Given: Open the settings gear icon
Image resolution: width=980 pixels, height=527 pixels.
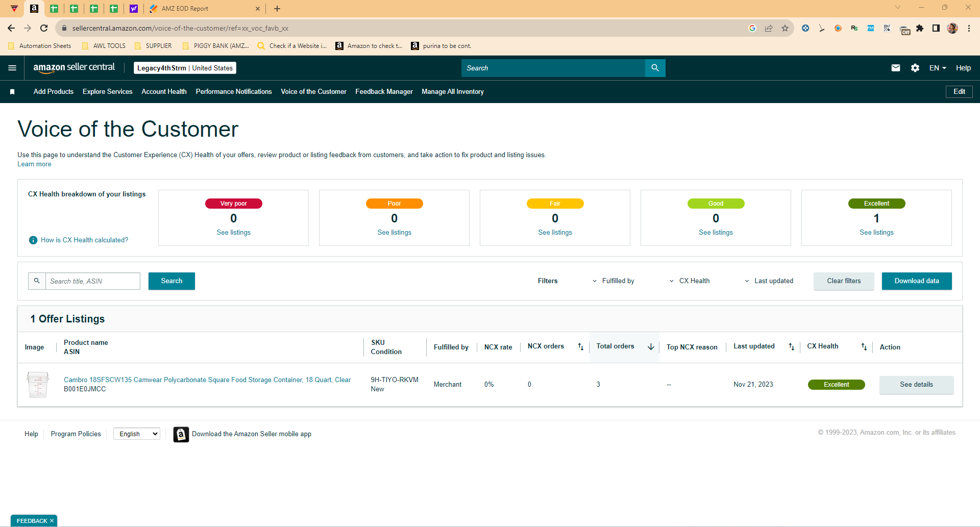Looking at the screenshot, I should (x=915, y=68).
